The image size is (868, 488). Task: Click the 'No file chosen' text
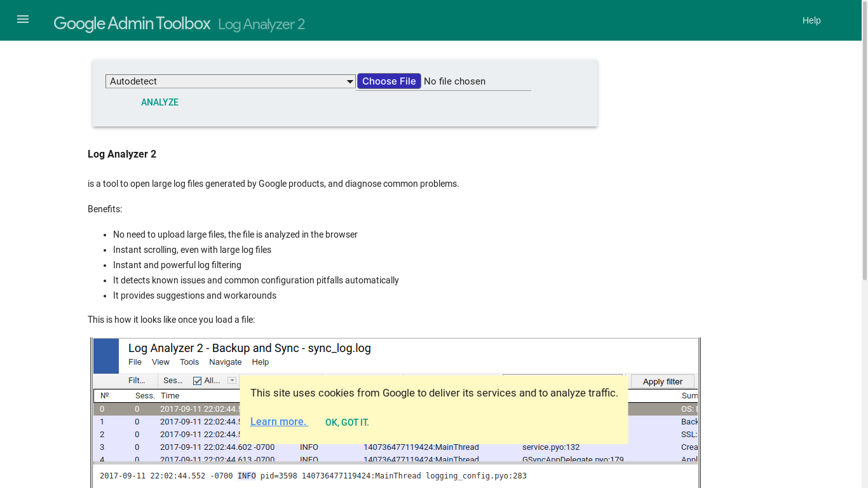[x=454, y=81]
